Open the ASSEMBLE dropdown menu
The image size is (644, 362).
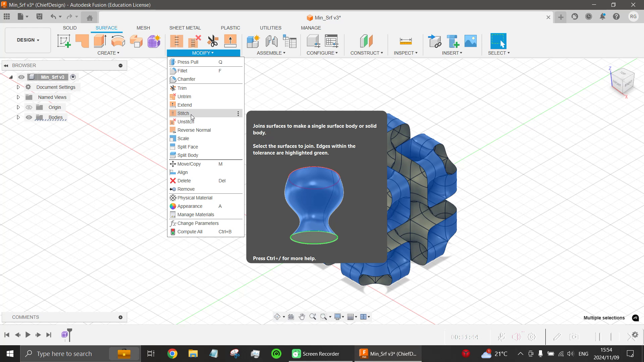[x=271, y=53]
